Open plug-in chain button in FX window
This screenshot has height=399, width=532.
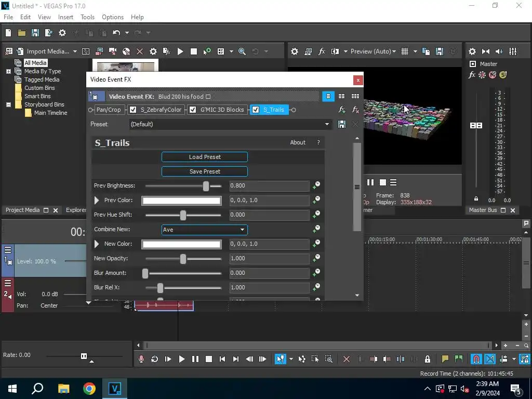342,110
